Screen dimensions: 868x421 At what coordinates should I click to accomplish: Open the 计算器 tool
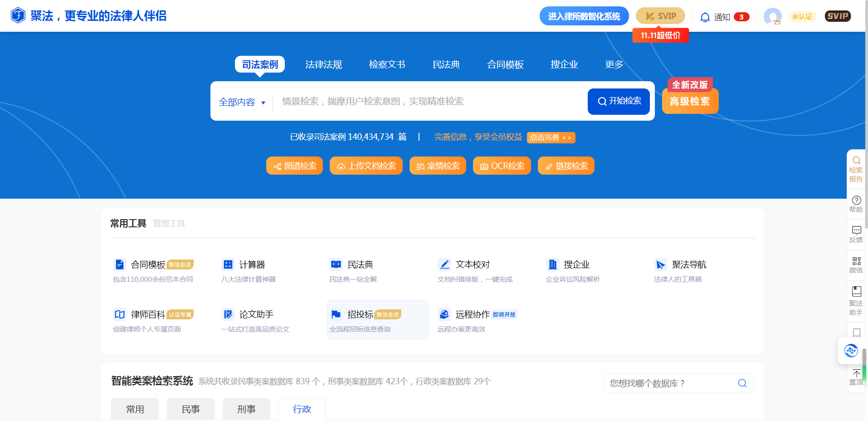[252, 264]
